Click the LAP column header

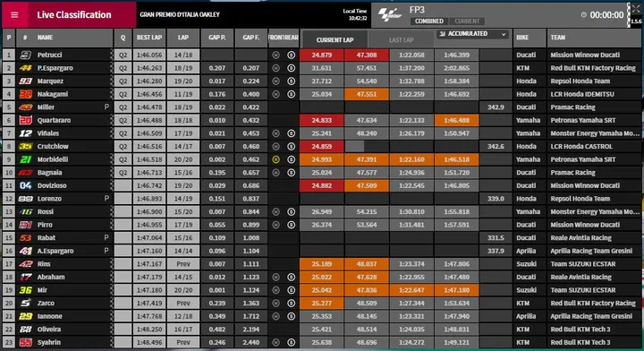(183, 38)
